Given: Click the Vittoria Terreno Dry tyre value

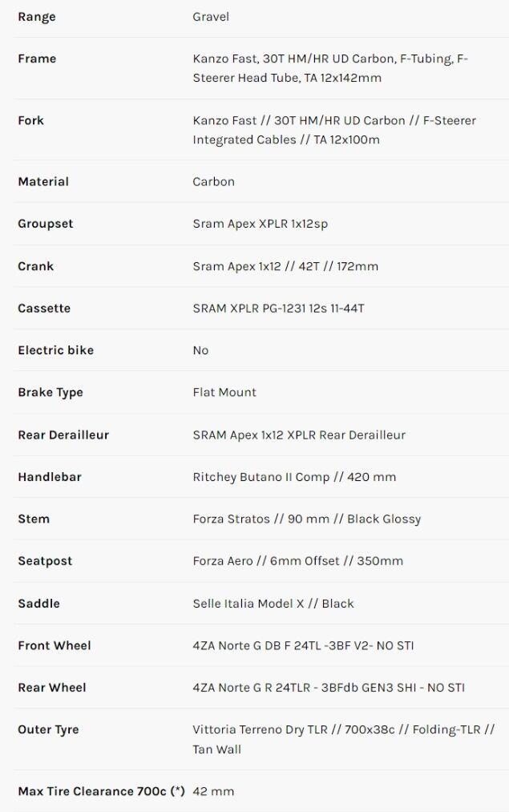Looking at the screenshot, I should click(343, 739).
